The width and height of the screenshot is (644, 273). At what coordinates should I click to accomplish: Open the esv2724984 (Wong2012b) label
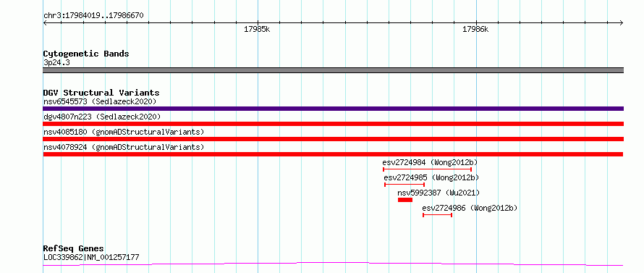point(430,162)
